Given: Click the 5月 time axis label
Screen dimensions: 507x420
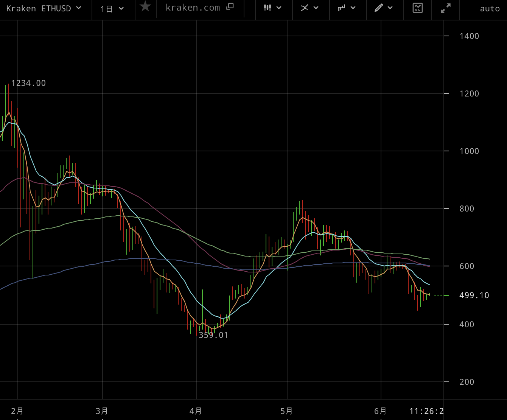Looking at the screenshot, I should click(286, 411).
